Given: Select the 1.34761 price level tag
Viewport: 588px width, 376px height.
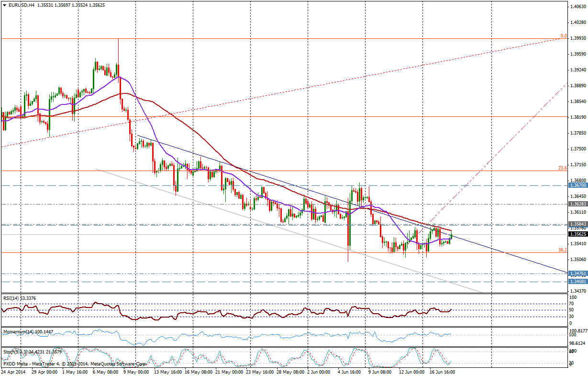Looking at the screenshot, I should tap(577, 273).
